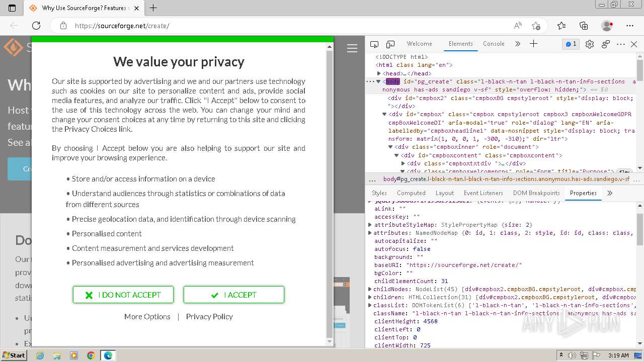Screen dimensions: 644x362
Task: Expand the cmpboxtxtdiv node
Action: click(x=403, y=163)
